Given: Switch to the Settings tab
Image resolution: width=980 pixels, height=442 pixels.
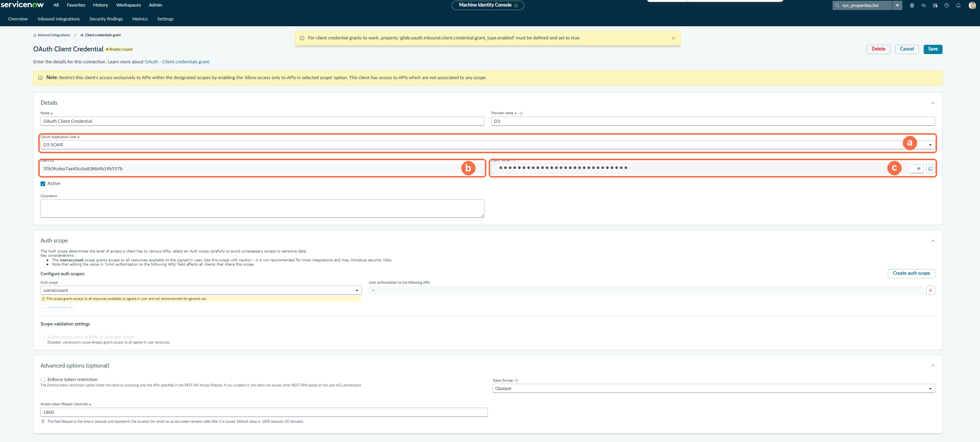Looking at the screenshot, I should [165, 19].
